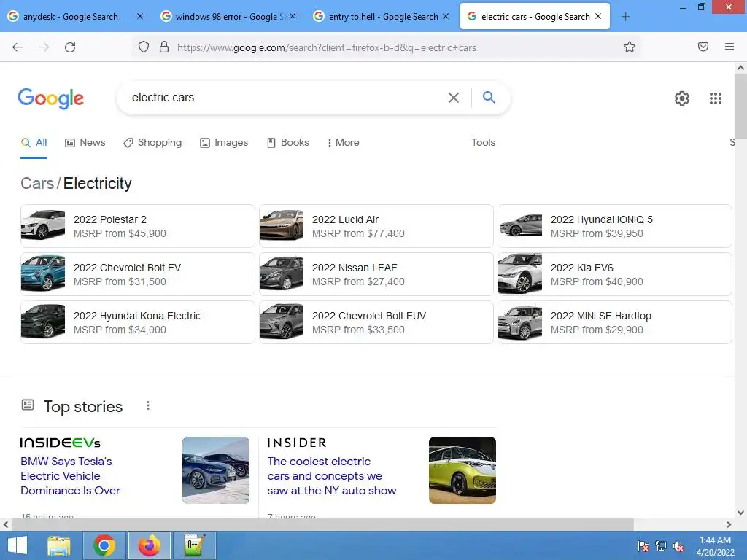Open the 2022 Lucid Air card
Viewport: 747px width, 560px height.
[x=376, y=226]
